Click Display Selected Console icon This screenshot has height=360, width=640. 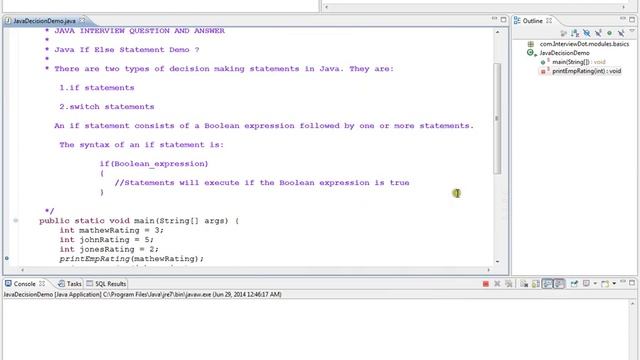[587, 284]
